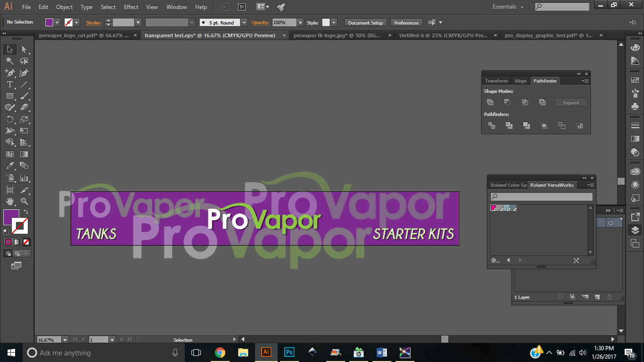This screenshot has width=644, height=362.
Task: Set fill mode to Color
Action: click(8, 242)
